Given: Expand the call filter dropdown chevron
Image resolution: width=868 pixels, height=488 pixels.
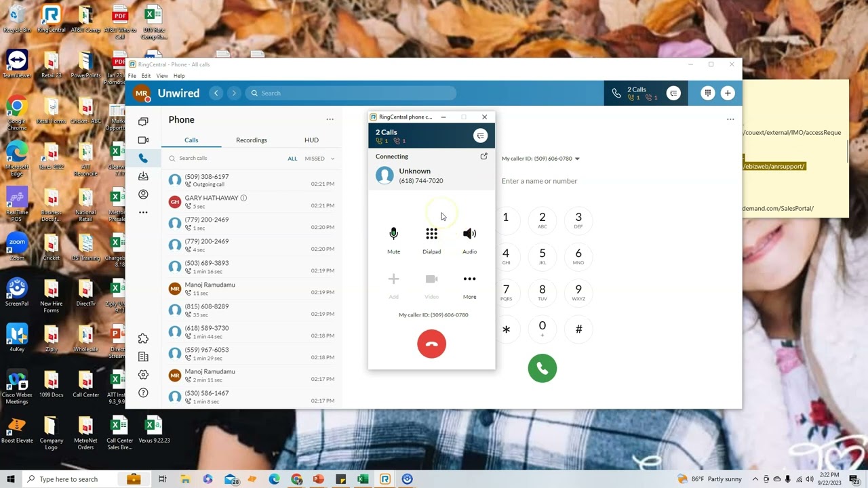Looking at the screenshot, I should click(332, 159).
